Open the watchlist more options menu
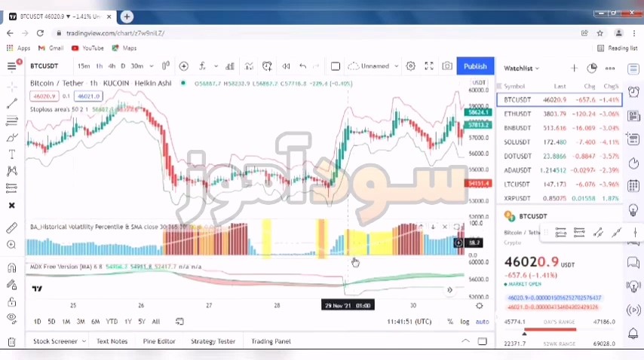 pyautogui.click(x=610, y=68)
